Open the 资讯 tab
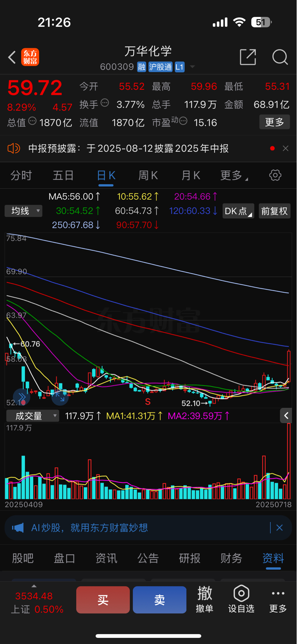Viewport: 297px width, 644px height. coord(106,558)
